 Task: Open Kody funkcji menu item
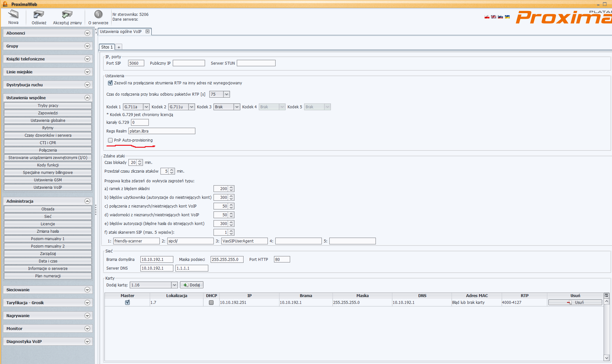[x=48, y=165]
